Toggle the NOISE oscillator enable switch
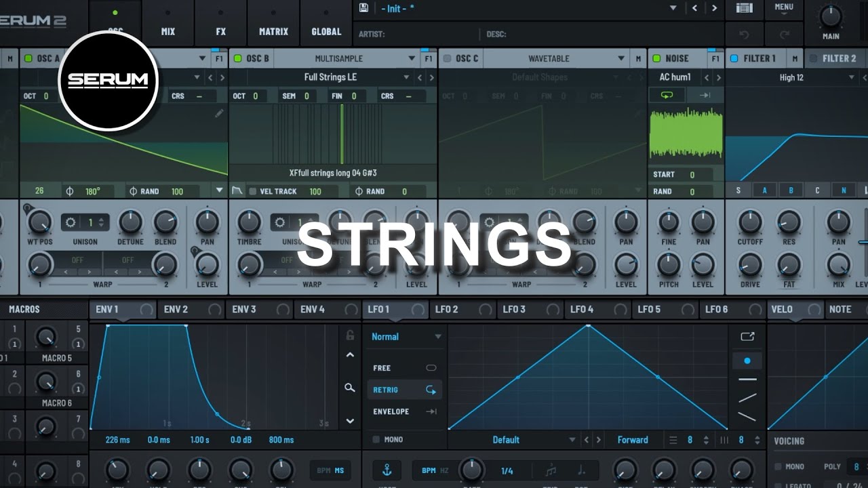The image size is (868, 488). pos(656,58)
